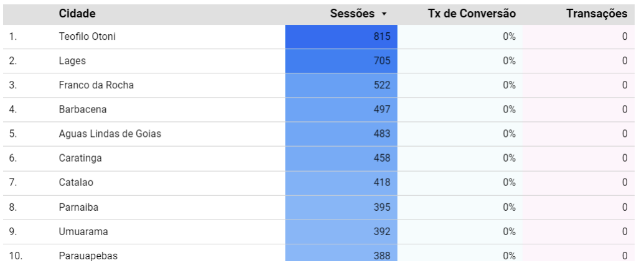Select Parauapebas in the last row
644x273 pixels.
pos(88,256)
